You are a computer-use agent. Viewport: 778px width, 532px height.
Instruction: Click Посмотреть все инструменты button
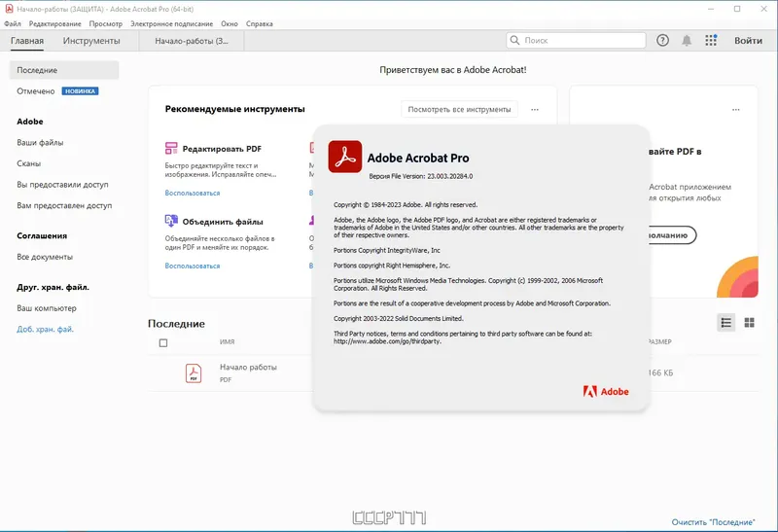pyautogui.click(x=459, y=109)
